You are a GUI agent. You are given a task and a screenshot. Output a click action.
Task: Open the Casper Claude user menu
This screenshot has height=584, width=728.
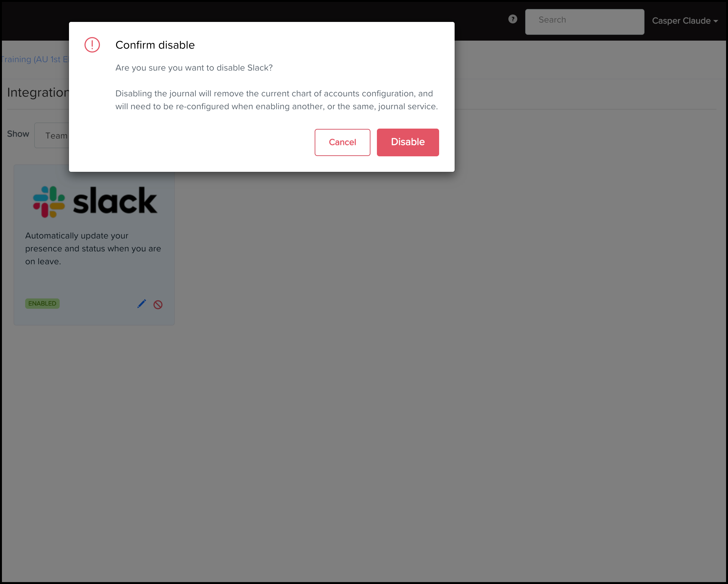tap(685, 21)
